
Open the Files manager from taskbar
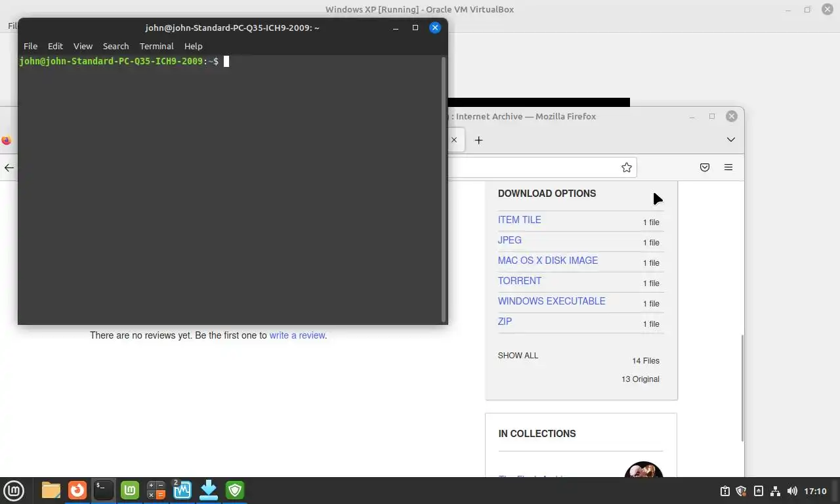[x=51, y=490]
